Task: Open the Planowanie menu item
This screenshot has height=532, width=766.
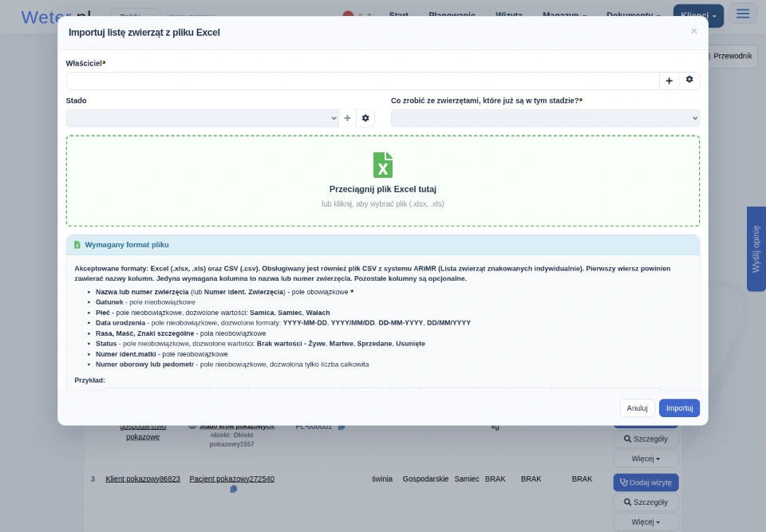Action: (x=452, y=15)
